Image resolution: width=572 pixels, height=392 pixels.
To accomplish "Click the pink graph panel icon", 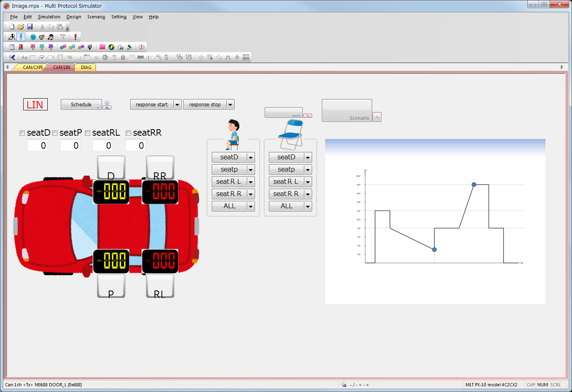I will (x=102, y=47).
